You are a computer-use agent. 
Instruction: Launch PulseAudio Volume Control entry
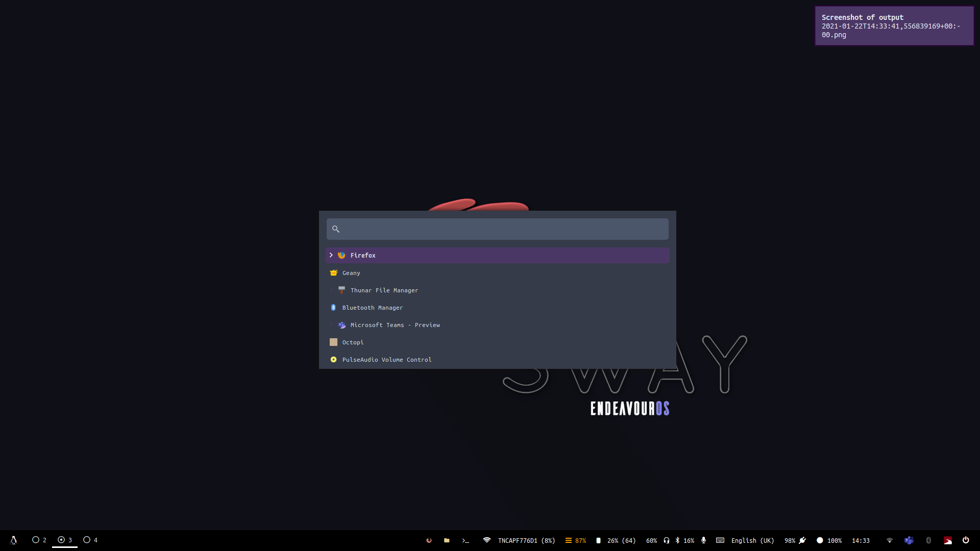point(386,360)
